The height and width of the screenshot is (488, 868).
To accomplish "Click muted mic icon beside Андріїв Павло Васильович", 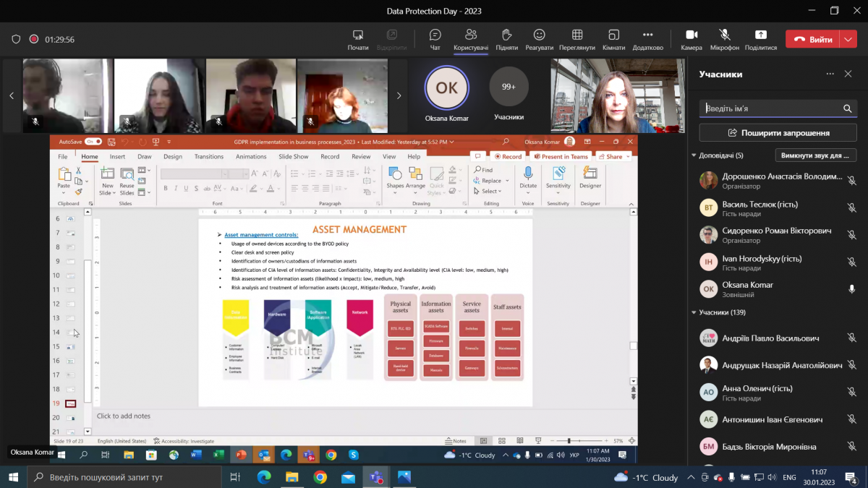I will pyautogui.click(x=851, y=338).
